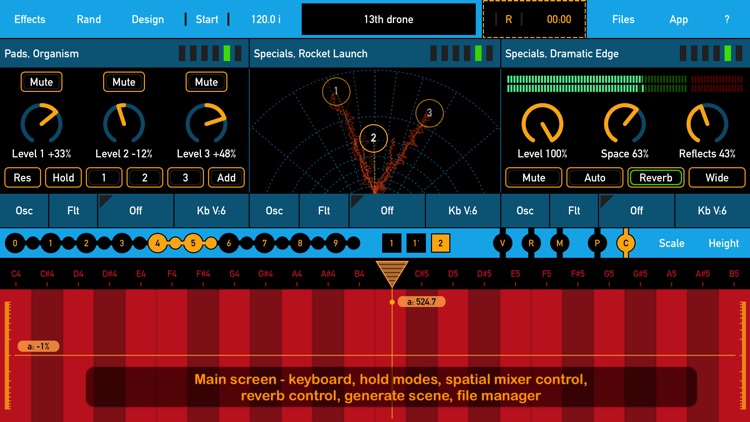Click the M circle control
Image resolution: width=750 pixels, height=422 pixels.
(559, 243)
